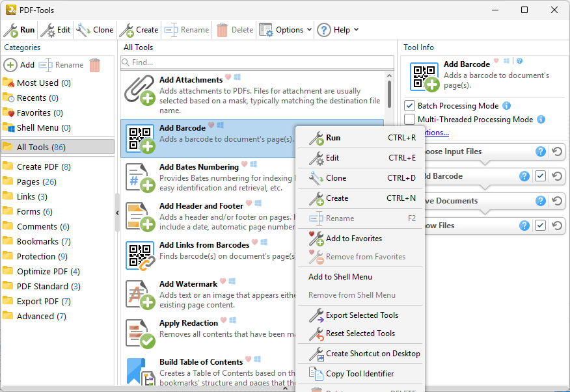The width and height of the screenshot is (570, 392).
Task: Toggle favorite heart next to Add Watermark
Action: tap(223, 281)
